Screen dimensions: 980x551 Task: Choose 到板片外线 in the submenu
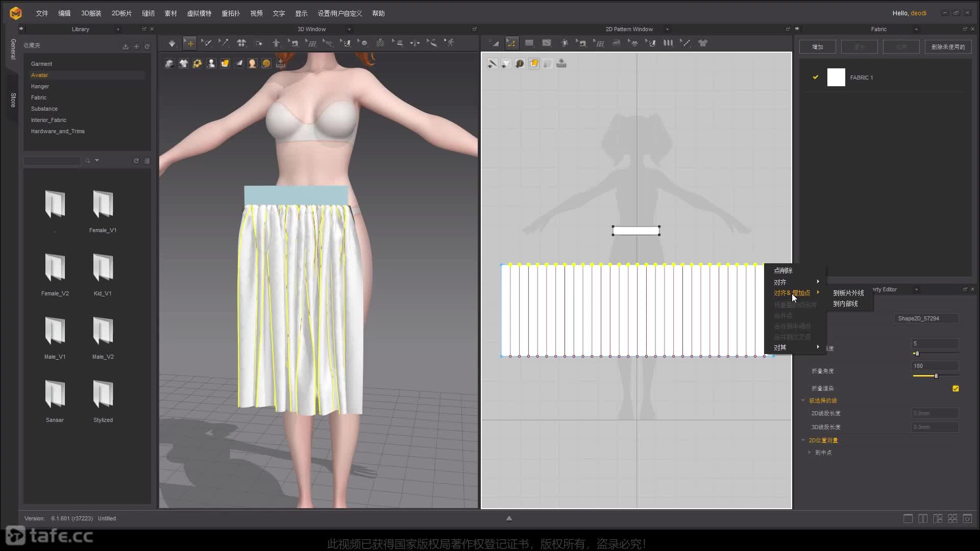[x=848, y=293]
